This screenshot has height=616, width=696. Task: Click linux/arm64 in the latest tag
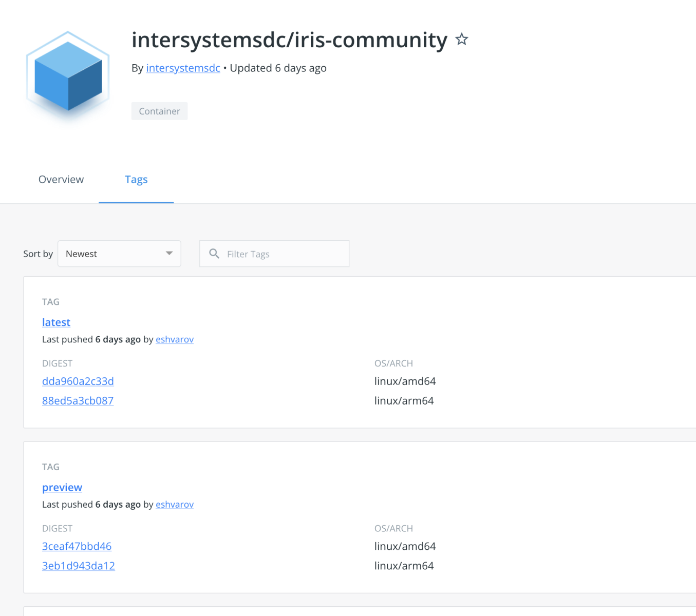pyautogui.click(x=404, y=401)
